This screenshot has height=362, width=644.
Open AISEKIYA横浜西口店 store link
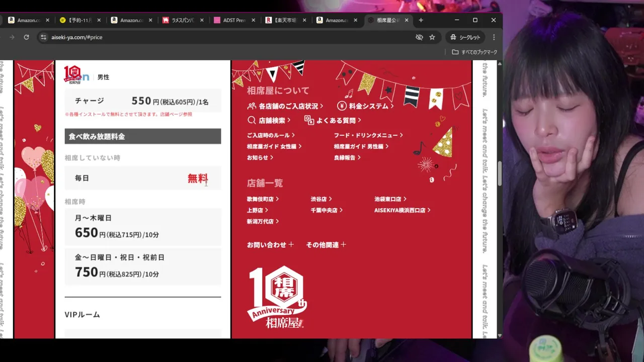coord(402,210)
